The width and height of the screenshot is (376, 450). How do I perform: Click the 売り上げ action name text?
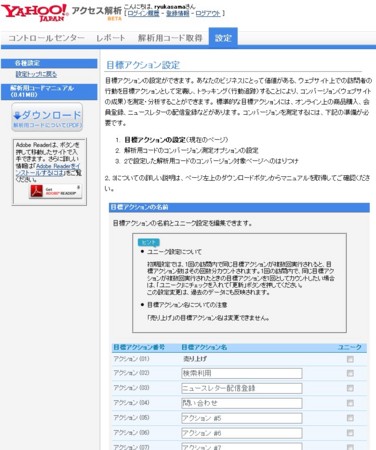coord(195,359)
